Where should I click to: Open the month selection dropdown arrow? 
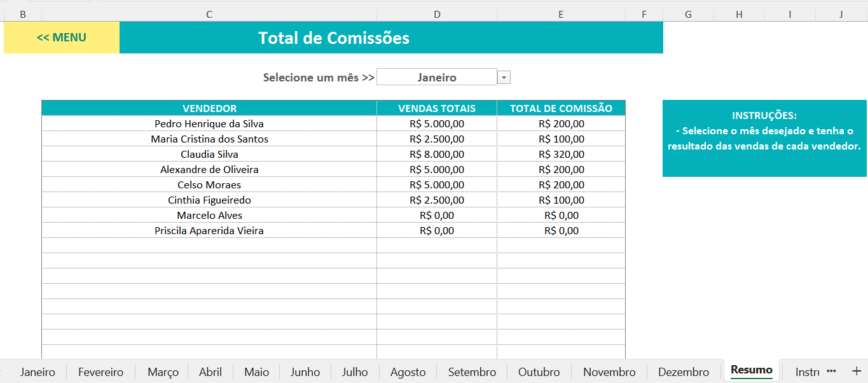point(504,78)
